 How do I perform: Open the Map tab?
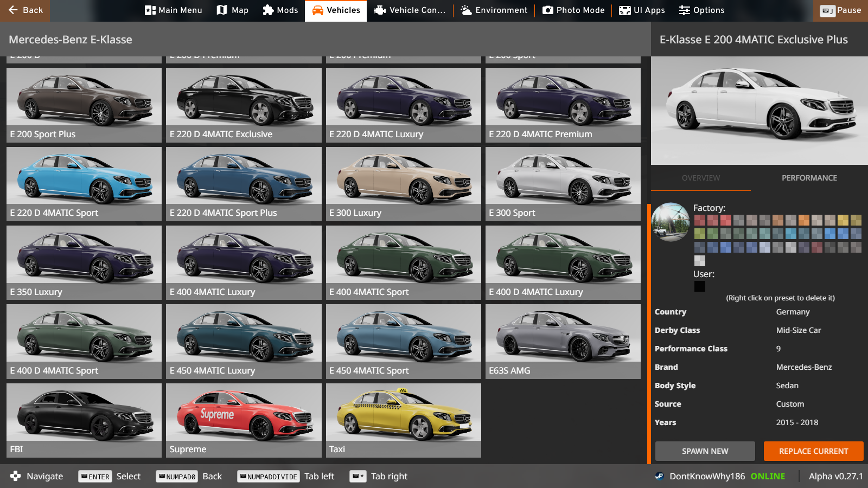233,10
